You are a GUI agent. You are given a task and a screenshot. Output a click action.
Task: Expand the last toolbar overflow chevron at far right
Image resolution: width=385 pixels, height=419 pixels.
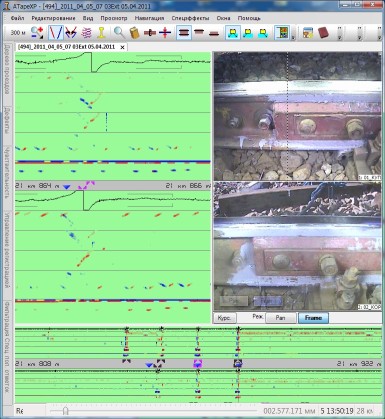click(379, 33)
